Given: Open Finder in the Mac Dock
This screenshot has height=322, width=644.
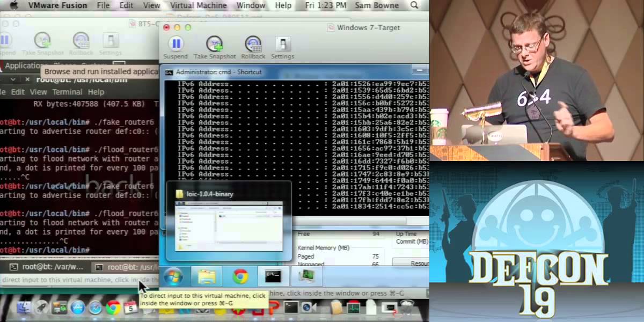Looking at the screenshot, I should (x=25, y=308).
